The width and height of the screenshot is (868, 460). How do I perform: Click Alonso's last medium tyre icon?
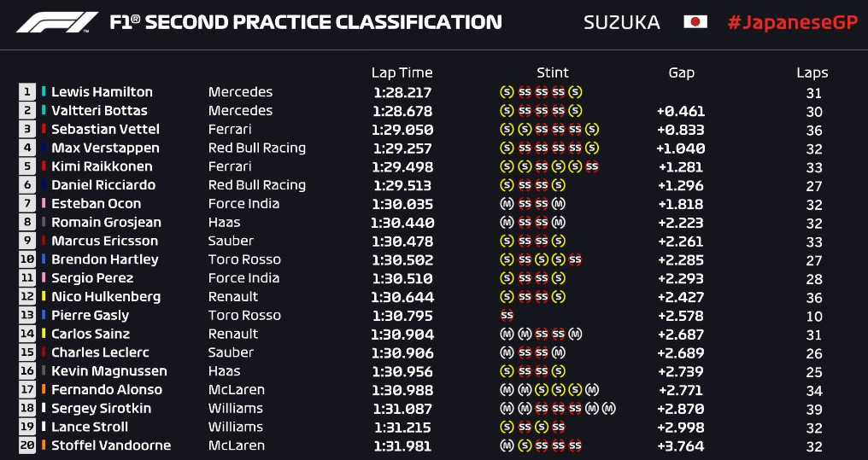[592, 390]
